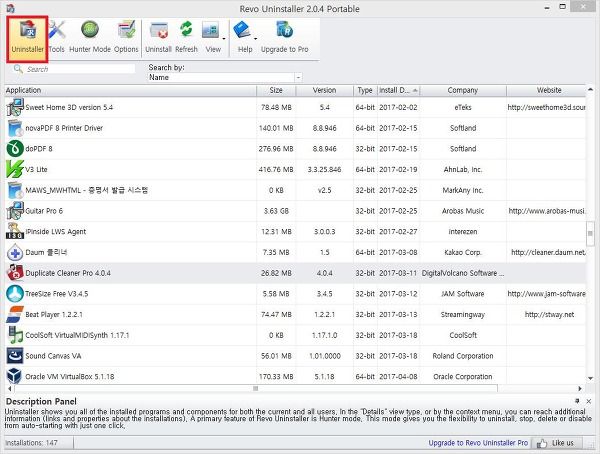Close the Description Panel
600x454 pixels.
589,401
